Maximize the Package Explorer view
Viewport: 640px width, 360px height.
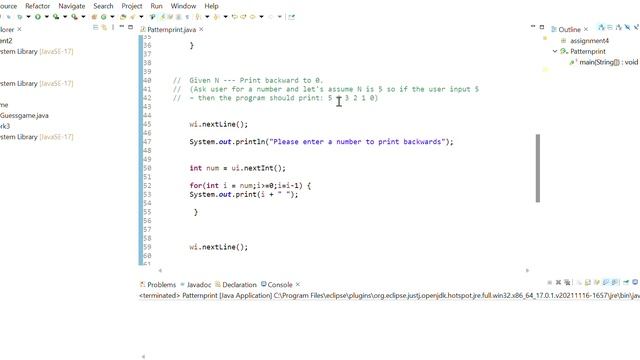tap(131, 27)
